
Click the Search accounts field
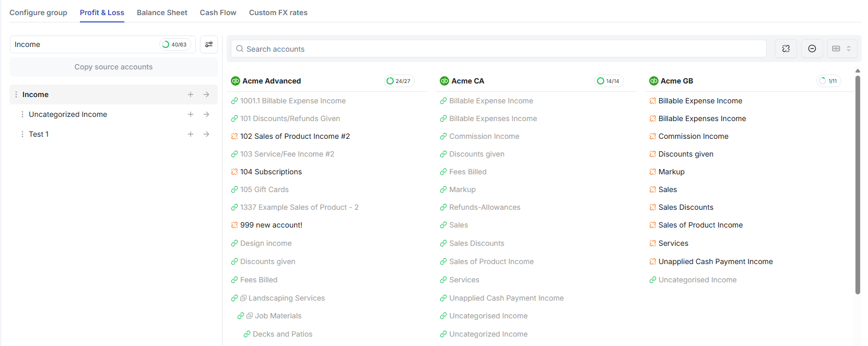(499, 49)
